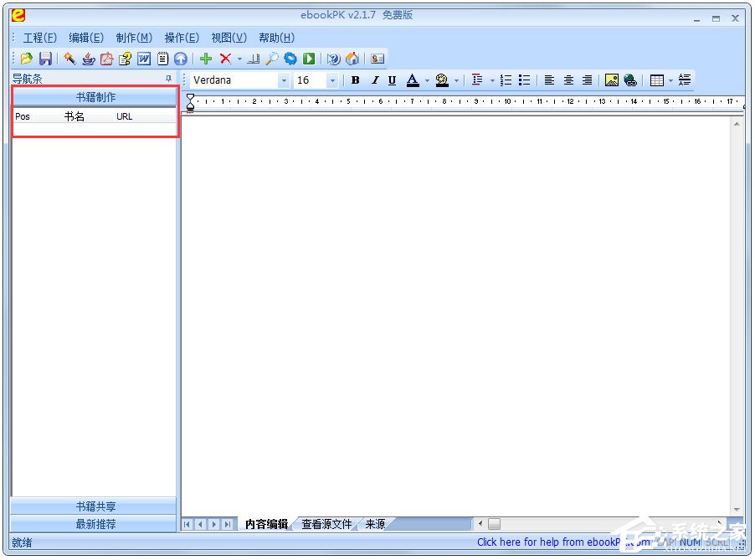
Task: Click the first page navigation arrow
Action: (187, 524)
